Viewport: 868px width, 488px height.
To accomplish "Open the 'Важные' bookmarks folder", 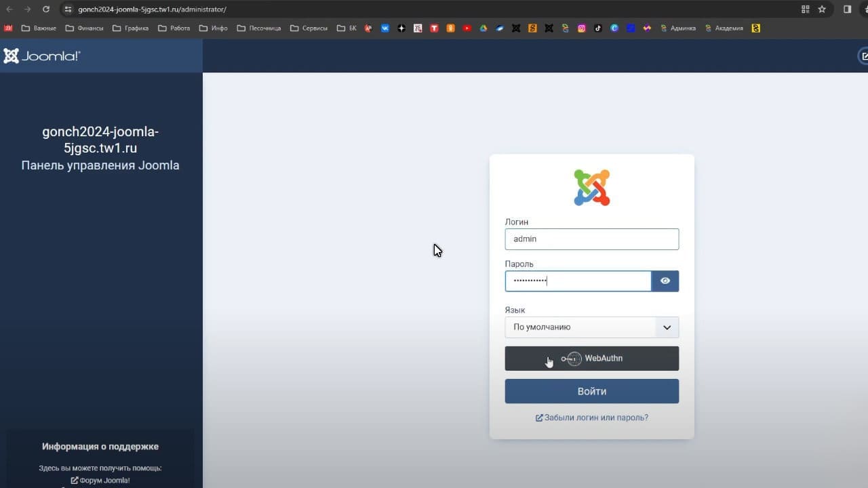I will (39, 28).
